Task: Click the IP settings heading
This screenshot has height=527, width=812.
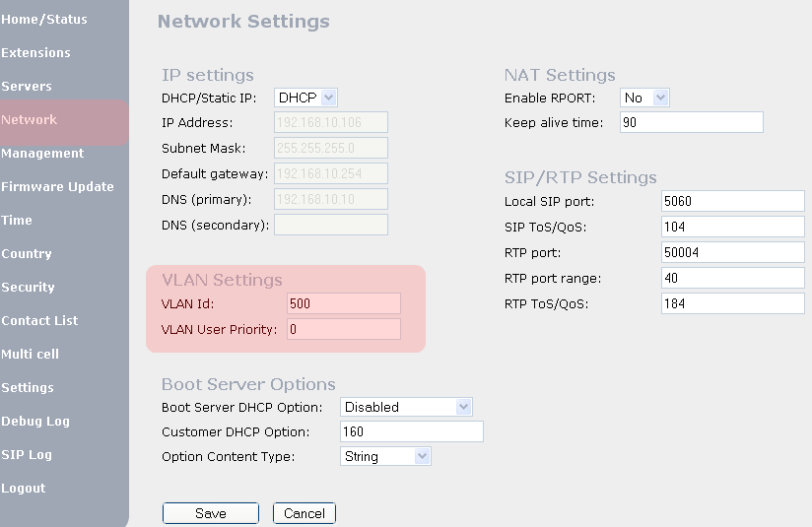Action: pos(208,75)
